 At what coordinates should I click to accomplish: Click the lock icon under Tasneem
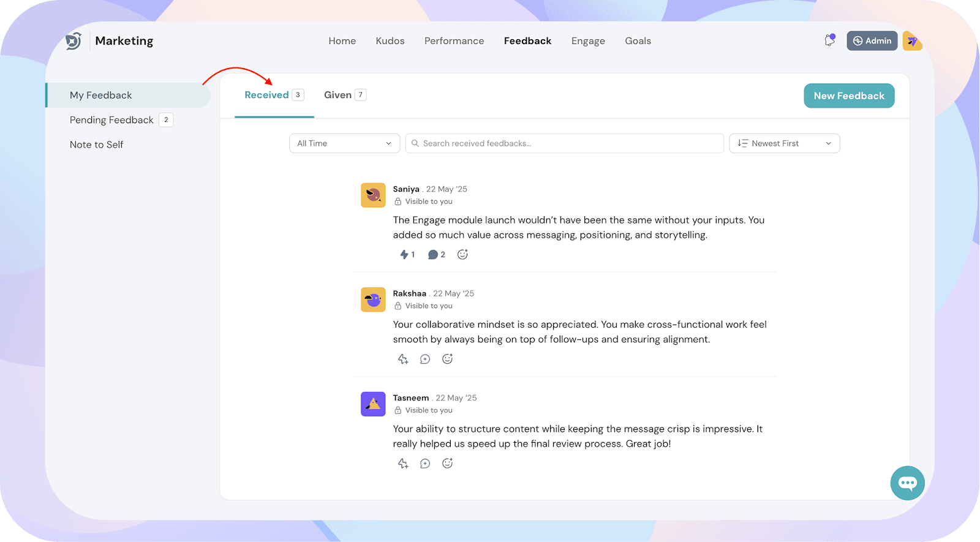tap(398, 410)
